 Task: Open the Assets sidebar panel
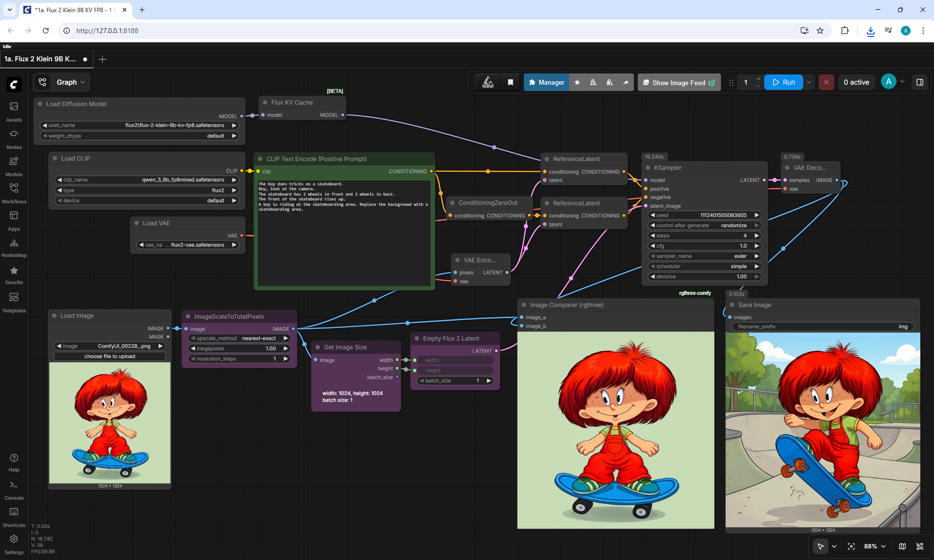[x=14, y=111]
